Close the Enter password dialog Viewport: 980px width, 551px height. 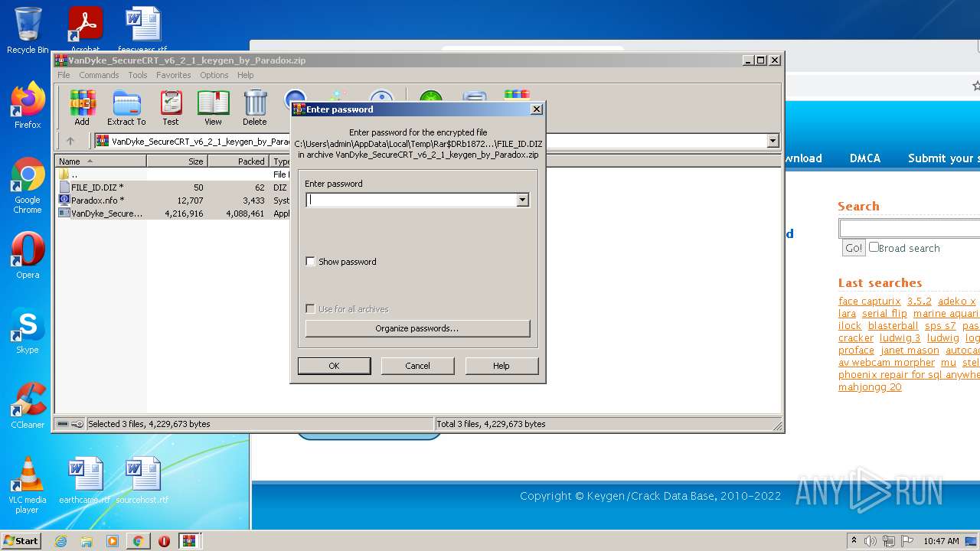tap(537, 109)
